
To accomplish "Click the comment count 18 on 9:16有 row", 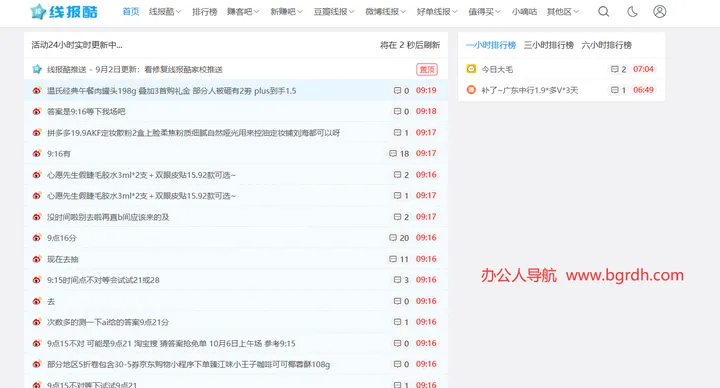I will click(404, 153).
